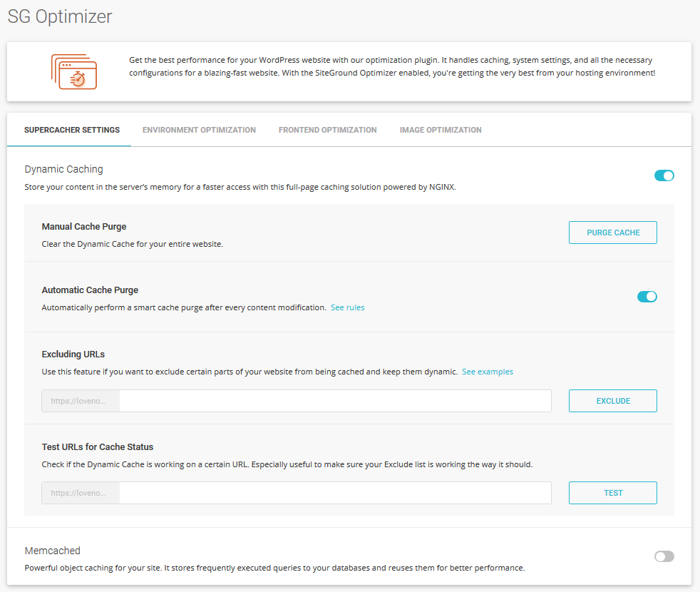
Task: Toggle the Dynamic Caching switch
Action: (664, 175)
